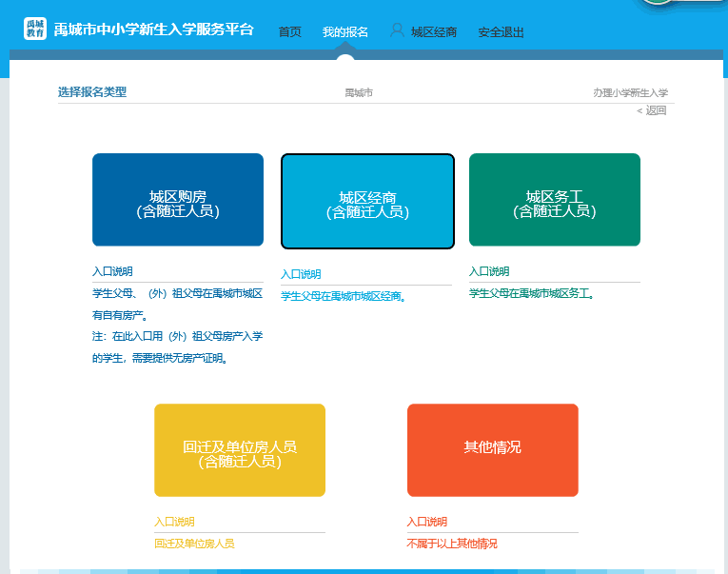
Task: Click the 禹城教育 logo icon
Action: point(34,29)
